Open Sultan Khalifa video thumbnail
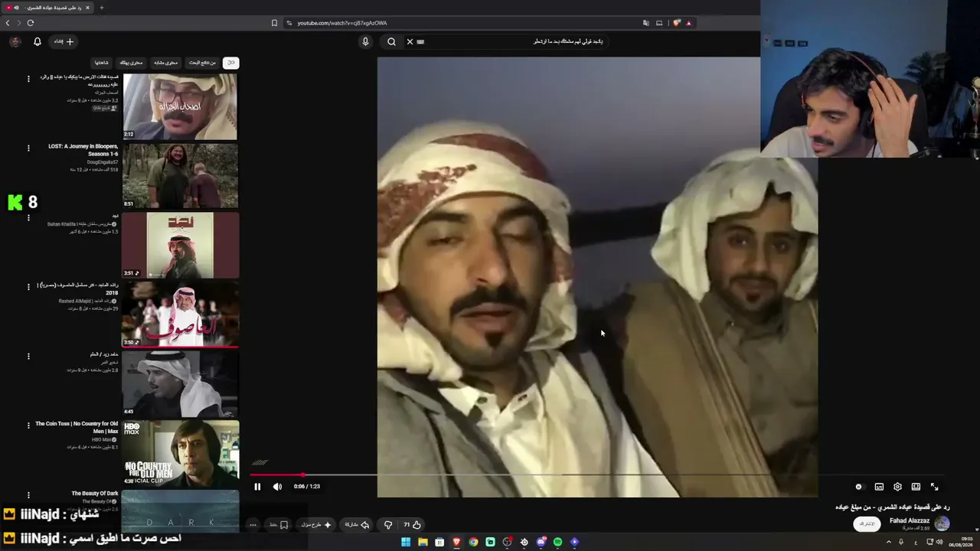This screenshot has width=980, height=551. coord(180,245)
